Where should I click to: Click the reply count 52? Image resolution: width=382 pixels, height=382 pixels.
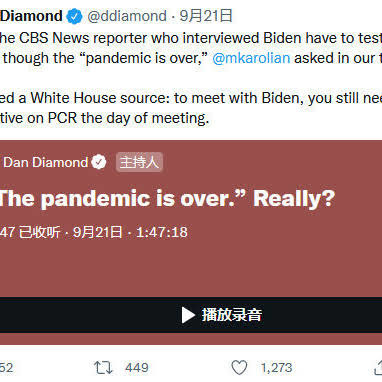tap(6, 368)
